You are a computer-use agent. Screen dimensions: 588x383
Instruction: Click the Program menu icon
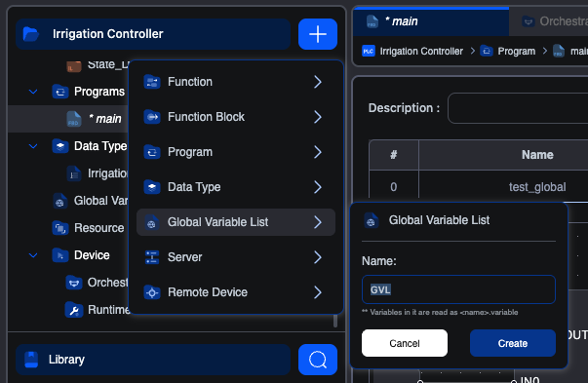point(152,152)
